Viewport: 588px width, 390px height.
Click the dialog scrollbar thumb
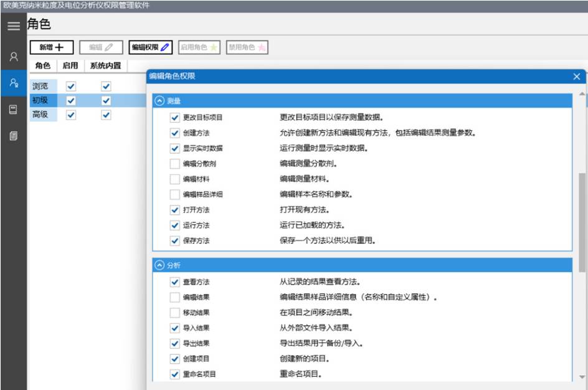pos(582,222)
